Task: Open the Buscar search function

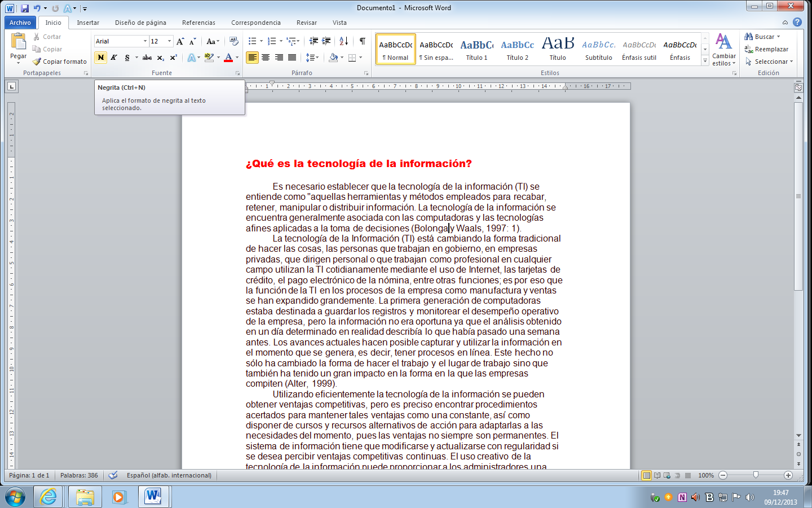Action: (762, 36)
